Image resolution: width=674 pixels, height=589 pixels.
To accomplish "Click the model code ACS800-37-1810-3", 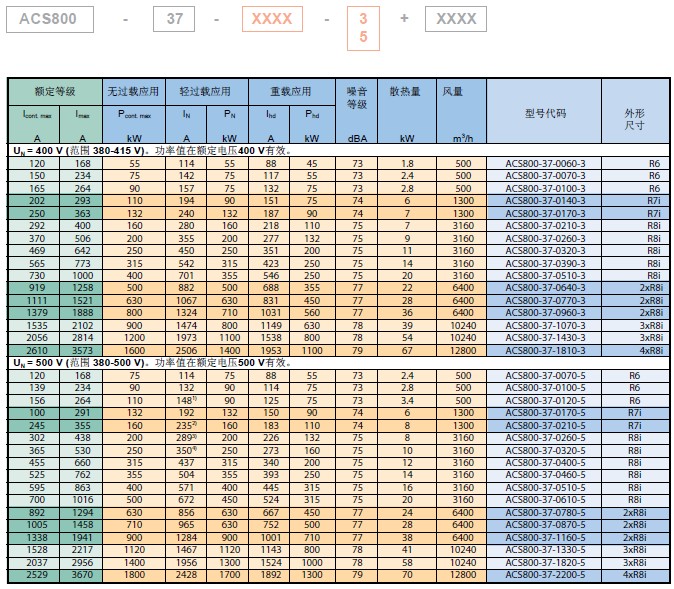I will tap(545, 351).
